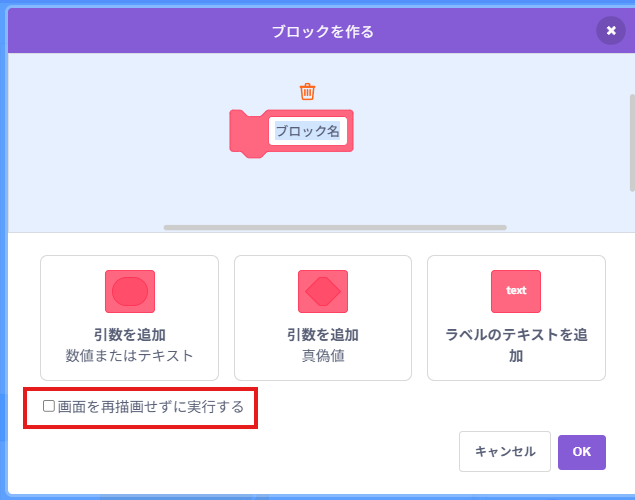Select the rounded number/text argument icon
635x500 pixels.
tap(130, 291)
